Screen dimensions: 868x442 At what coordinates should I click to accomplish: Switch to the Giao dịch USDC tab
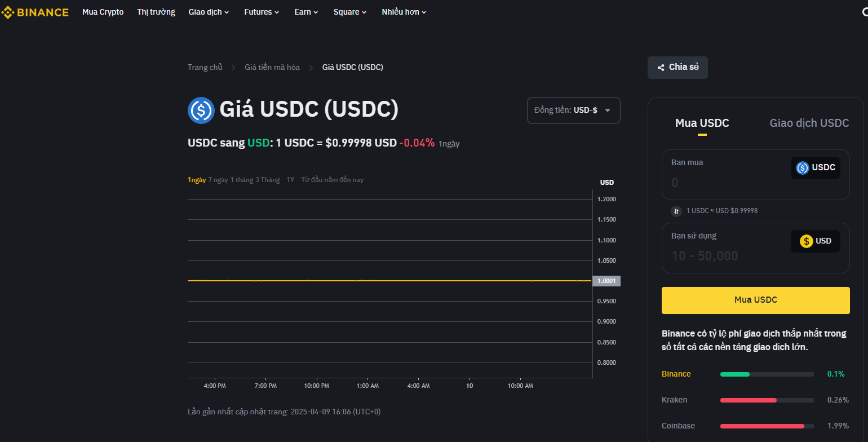coord(809,123)
